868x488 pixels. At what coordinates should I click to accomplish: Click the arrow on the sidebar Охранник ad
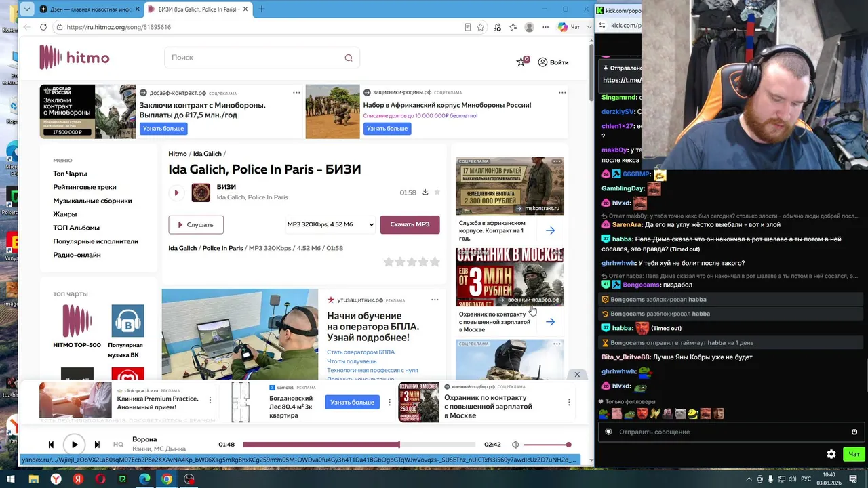(550, 322)
